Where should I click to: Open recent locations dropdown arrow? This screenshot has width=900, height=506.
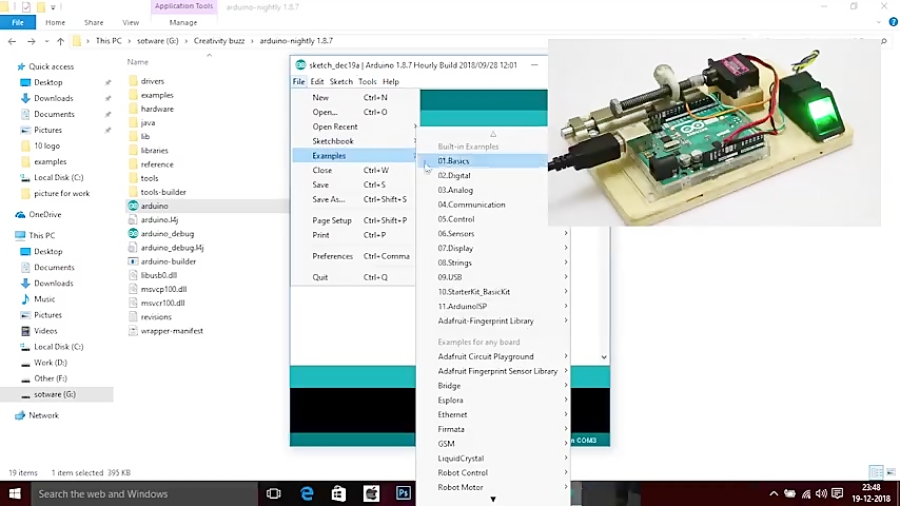pos(46,41)
